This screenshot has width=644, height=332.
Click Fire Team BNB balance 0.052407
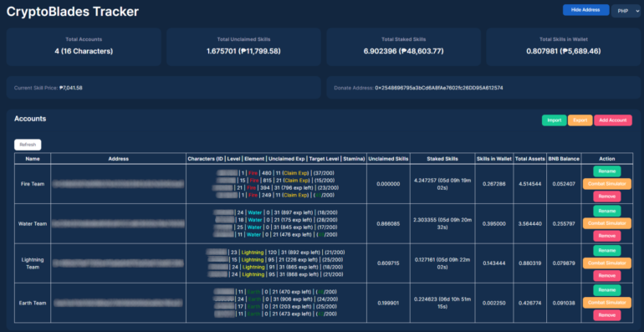tap(565, 184)
